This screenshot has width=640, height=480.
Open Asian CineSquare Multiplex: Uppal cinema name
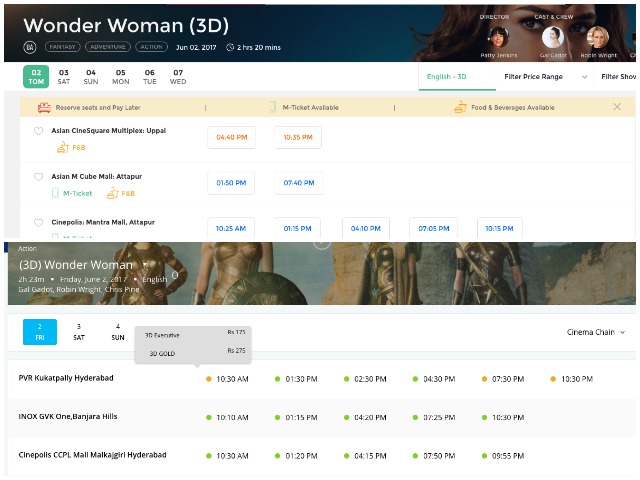click(x=109, y=131)
